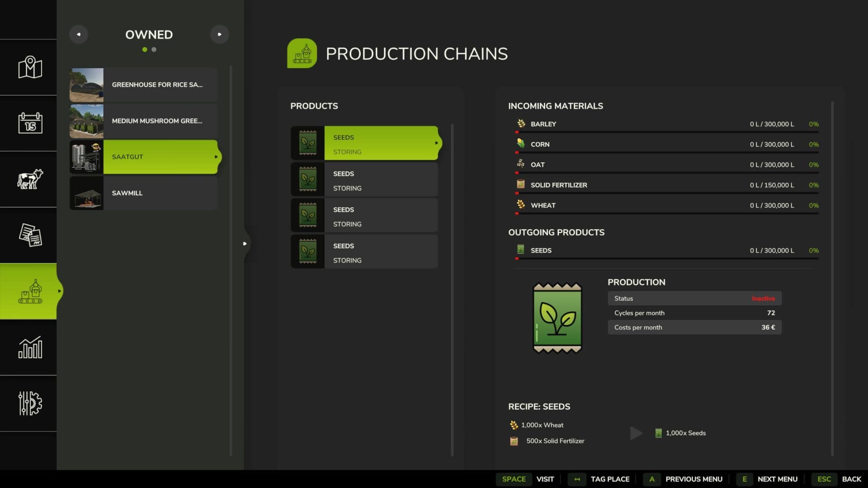Open the calendar sidebar icon
Screen dimensions: 868x488
click(x=30, y=123)
